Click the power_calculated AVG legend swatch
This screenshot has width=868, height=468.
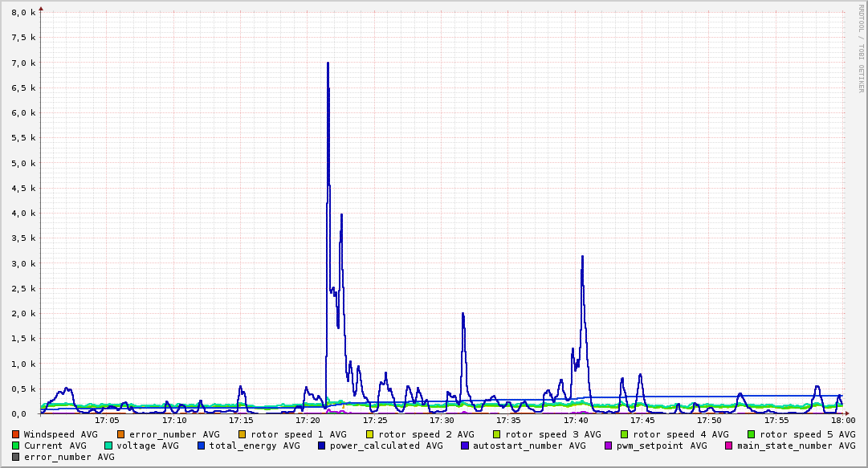[322, 446]
